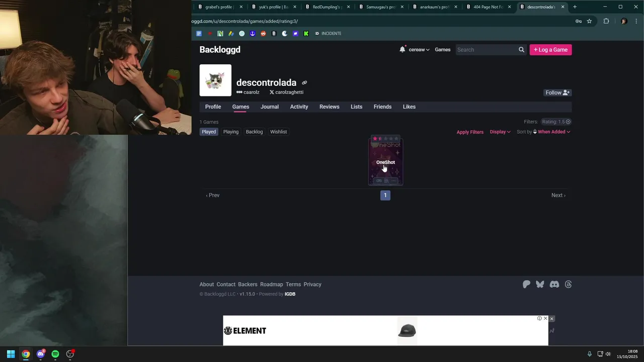The height and width of the screenshot is (362, 644).
Task: Remove the Rating 1.5 filter
Action: pos(568,122)
